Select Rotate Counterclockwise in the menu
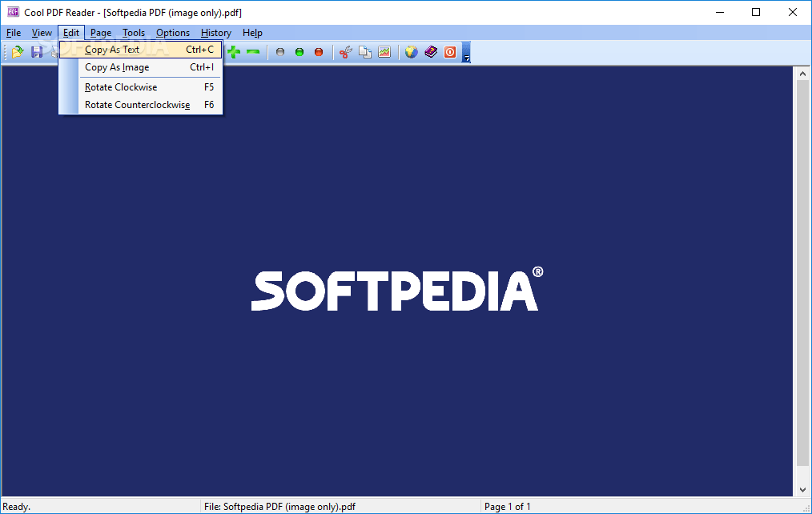This screenshot has height=514, width=812. click(x=140, y=105)
